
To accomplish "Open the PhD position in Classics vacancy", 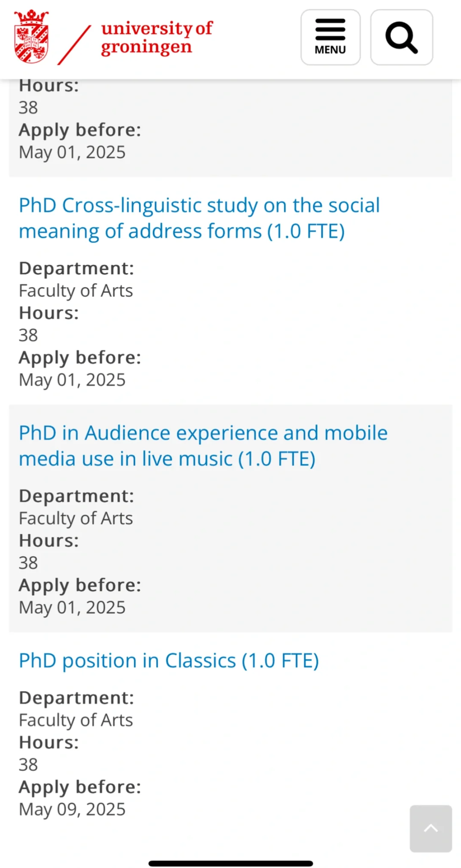I will pyautogui.click(x=169, y=661).
